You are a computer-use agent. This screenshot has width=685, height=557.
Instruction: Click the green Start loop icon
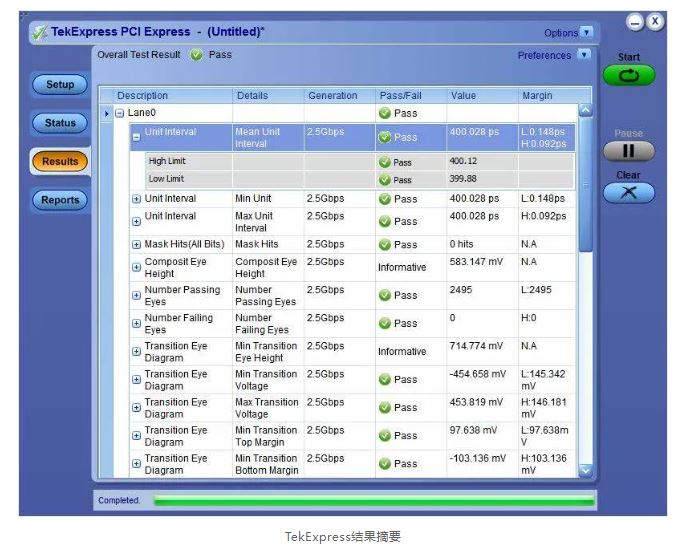tap(628, 76)
